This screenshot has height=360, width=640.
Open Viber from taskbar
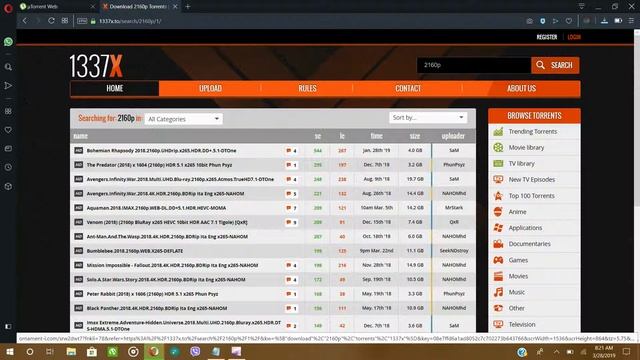click(x=195, y=351)
